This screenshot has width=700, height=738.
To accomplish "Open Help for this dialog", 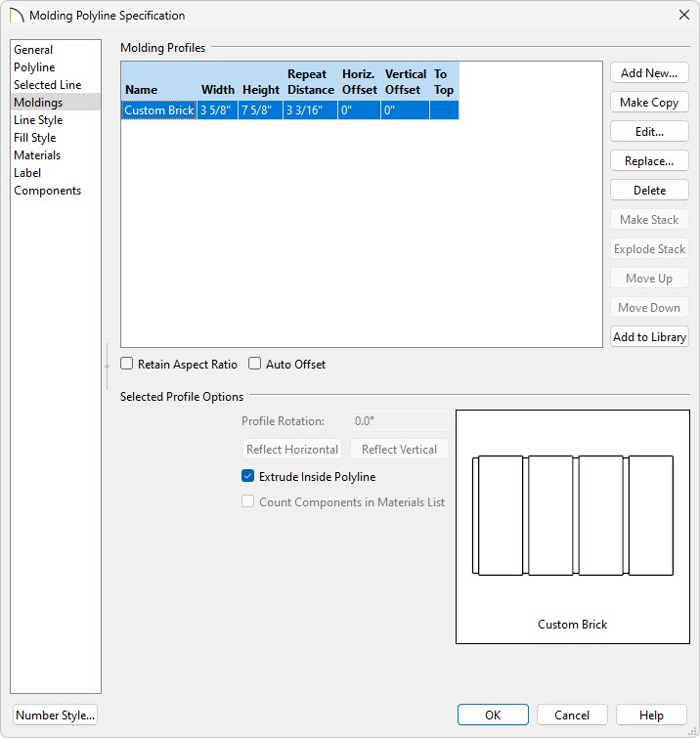I will point(651,715).
